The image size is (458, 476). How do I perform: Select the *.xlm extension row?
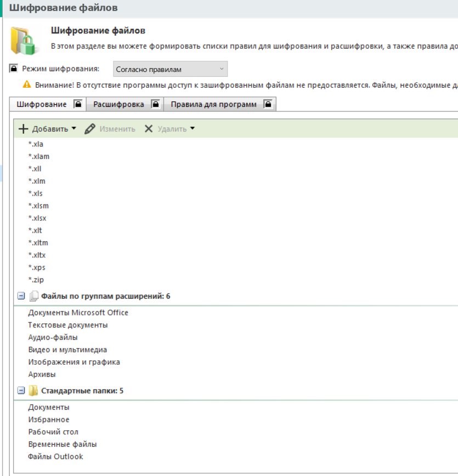coord(236,181)
